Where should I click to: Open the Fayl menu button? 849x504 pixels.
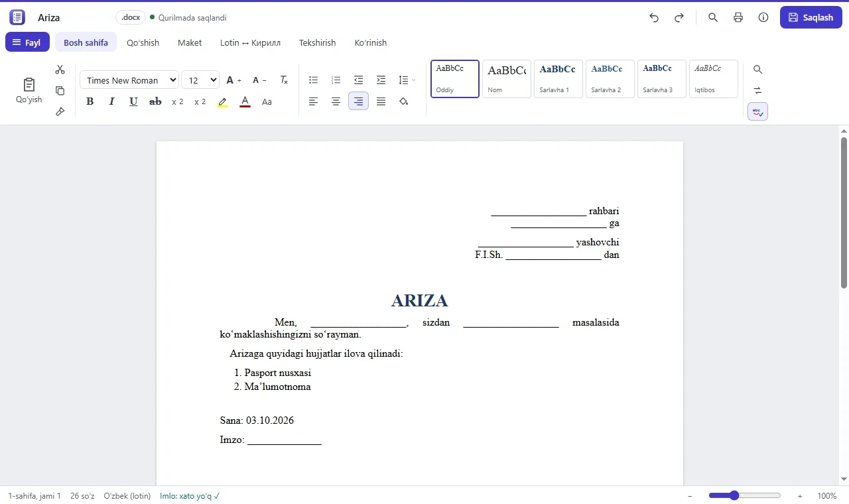27,42
